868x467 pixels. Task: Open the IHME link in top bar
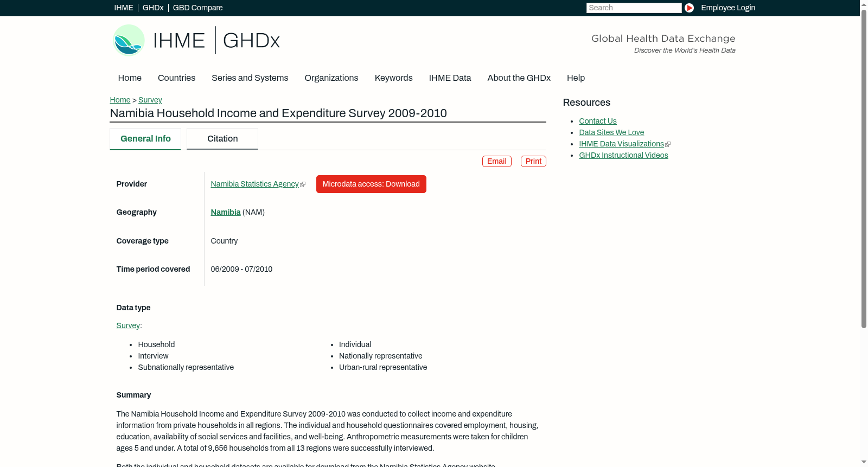(124, 8)
